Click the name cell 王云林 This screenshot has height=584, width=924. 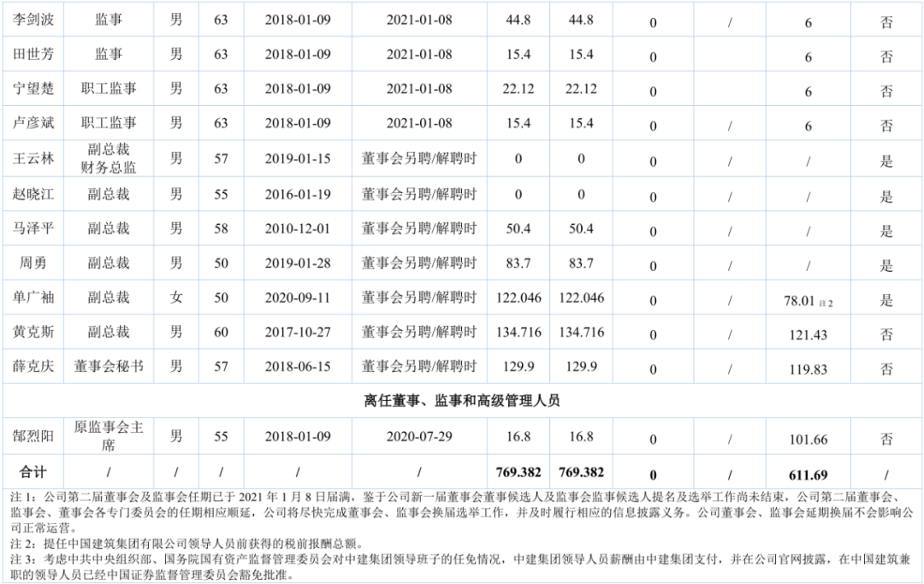[x=33, y=158]
